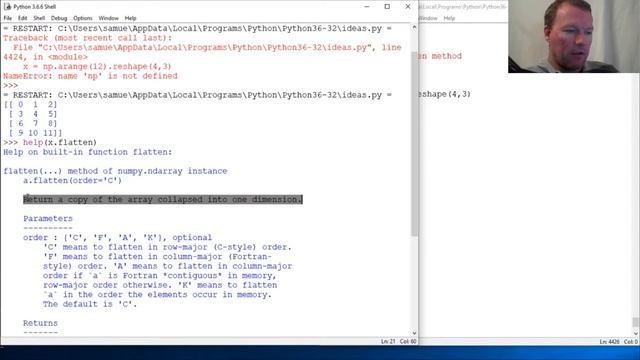Image resolution: width=640 pixels, height=360 pixels.
Task: Click the 'Ln: 21' status bar entry
Action: tap(388, 341)
